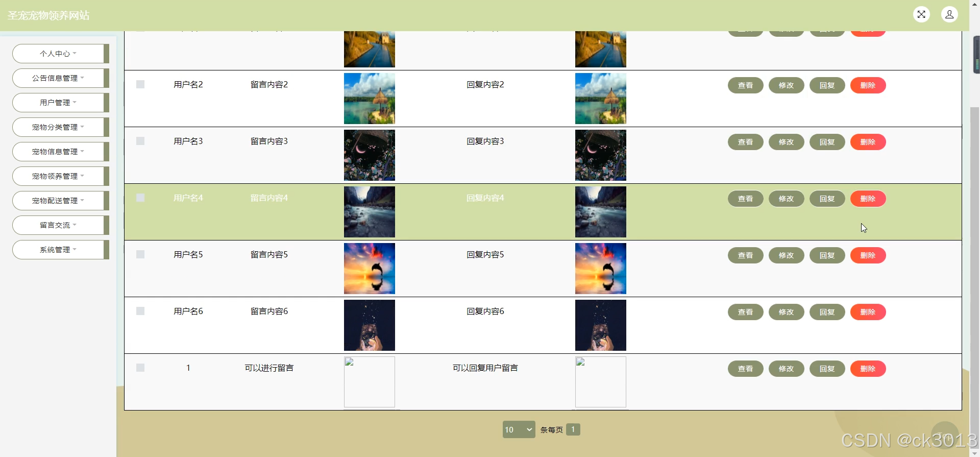
Task: Expand the 留言交流 sidebar menu
Action: pyautogui.click(x=60, y=225)
